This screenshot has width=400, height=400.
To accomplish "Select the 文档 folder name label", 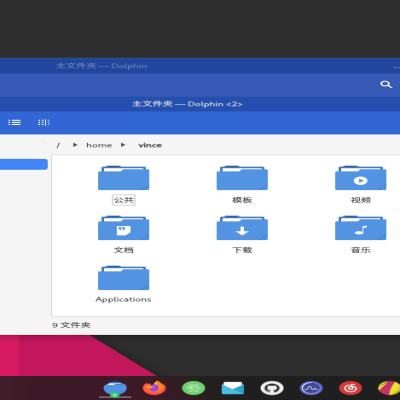I will click(124, 250).
